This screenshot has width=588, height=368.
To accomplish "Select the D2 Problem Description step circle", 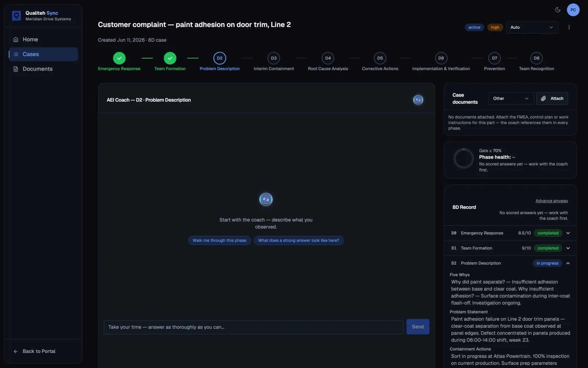I will (x=219, y=58).
